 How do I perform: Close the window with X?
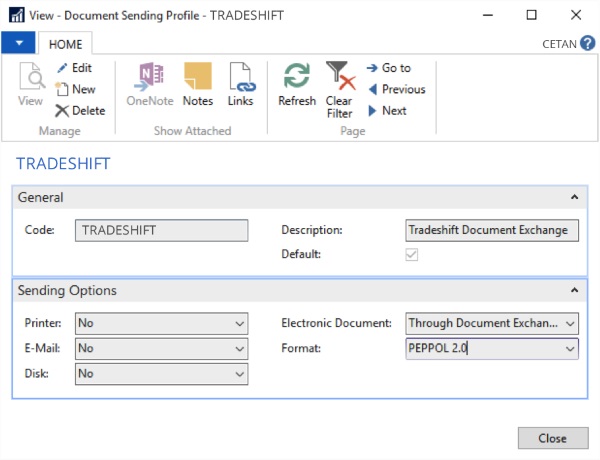tap(576, 15)
